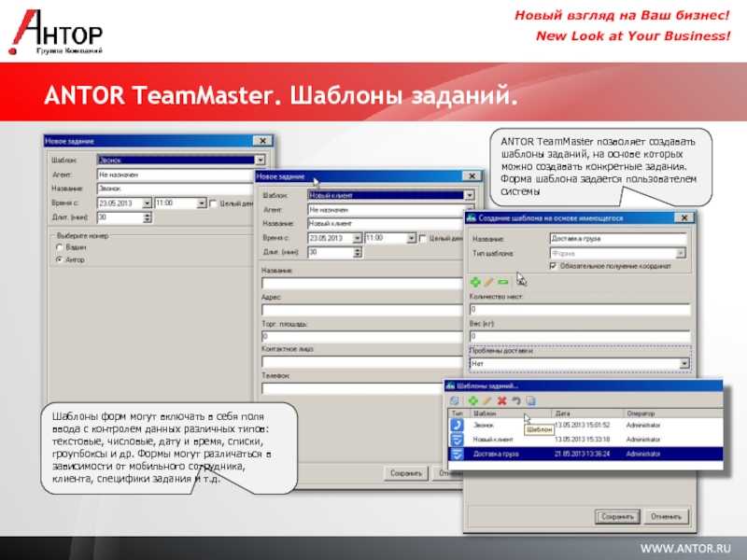
Task: Click the form type icon of the Новый клиент row
Action: 457,439
